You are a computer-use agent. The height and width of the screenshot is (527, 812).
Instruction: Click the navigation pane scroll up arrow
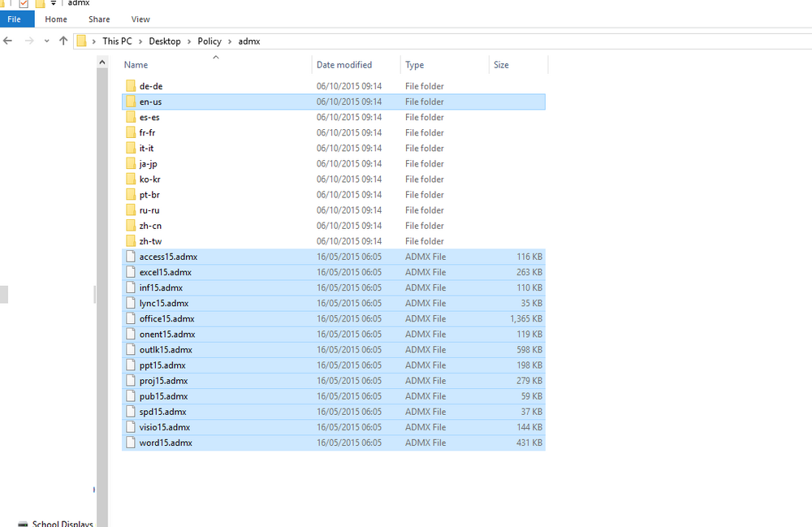102,63
